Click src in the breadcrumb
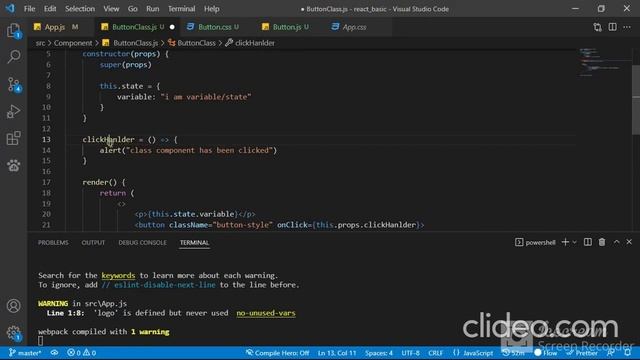The image size is (640, 360). 40,43
